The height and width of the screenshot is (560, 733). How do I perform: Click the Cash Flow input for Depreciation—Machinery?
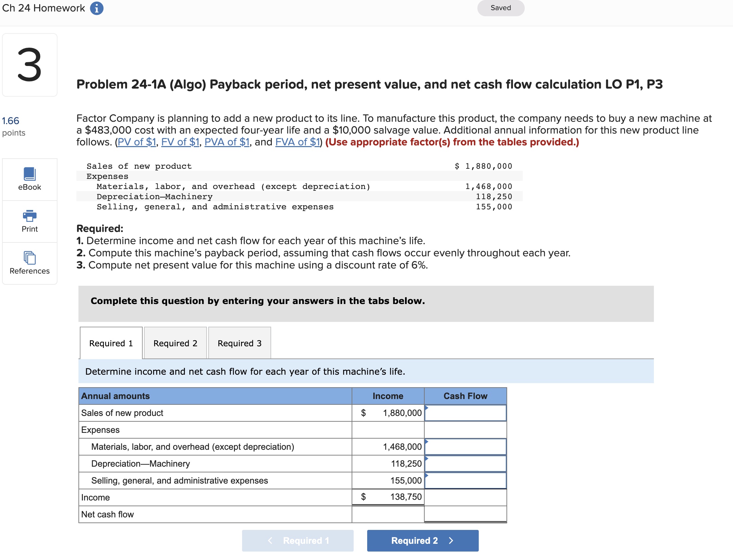coord(465,463)
